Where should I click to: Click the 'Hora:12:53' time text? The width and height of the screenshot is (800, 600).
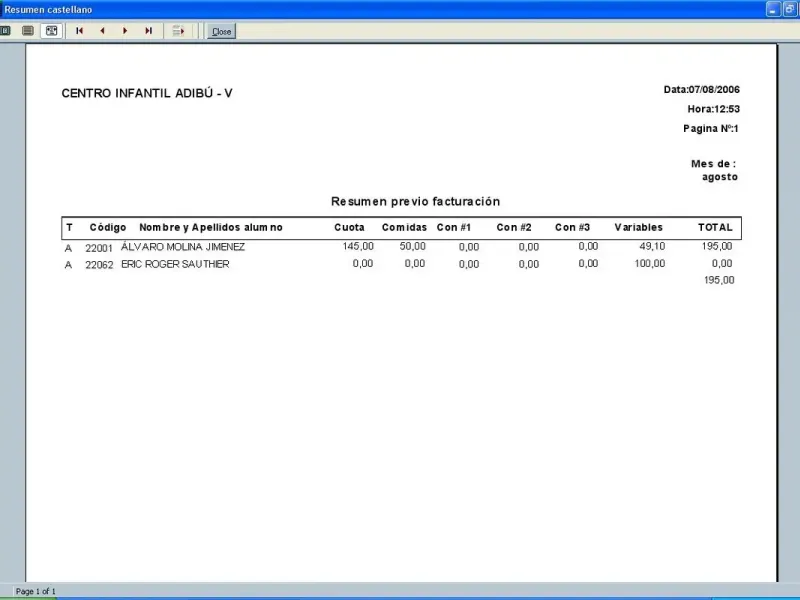pyautogui.click(x=713, y=109)
